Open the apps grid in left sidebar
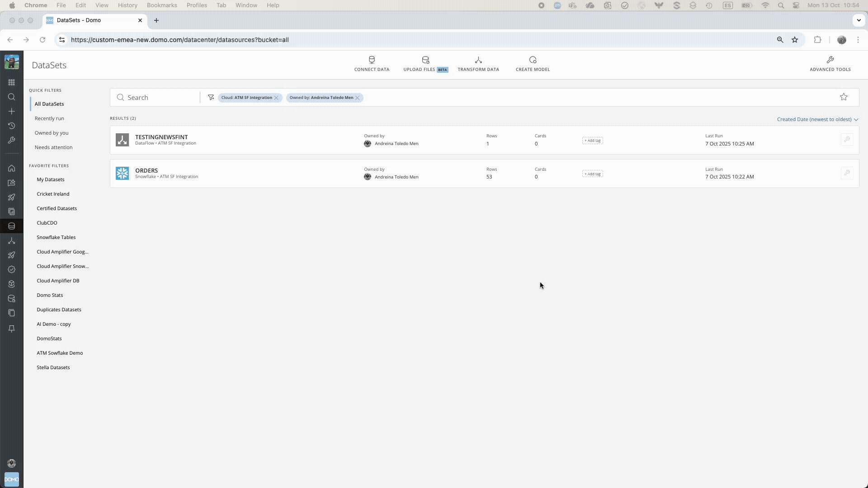 (x=12, y=83)
